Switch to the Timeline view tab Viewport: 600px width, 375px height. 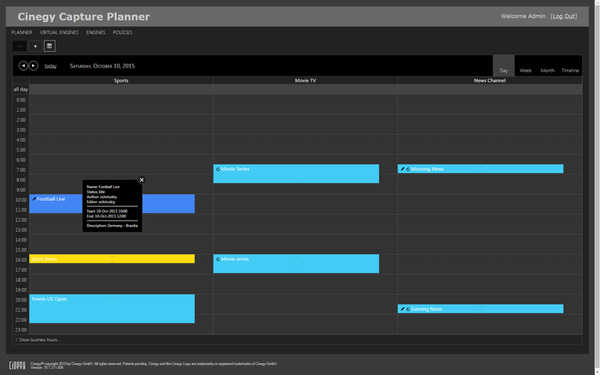click(x=570, y=70)
